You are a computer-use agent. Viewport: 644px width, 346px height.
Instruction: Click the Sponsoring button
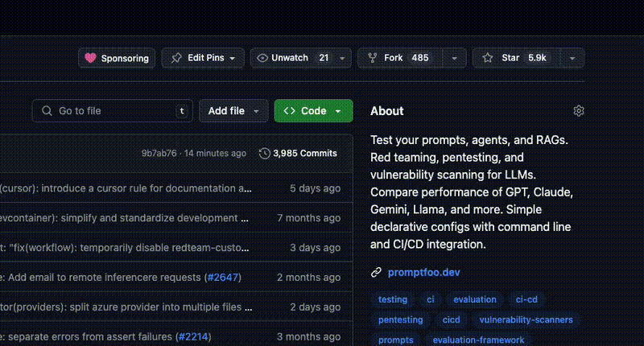coord(117,58)
